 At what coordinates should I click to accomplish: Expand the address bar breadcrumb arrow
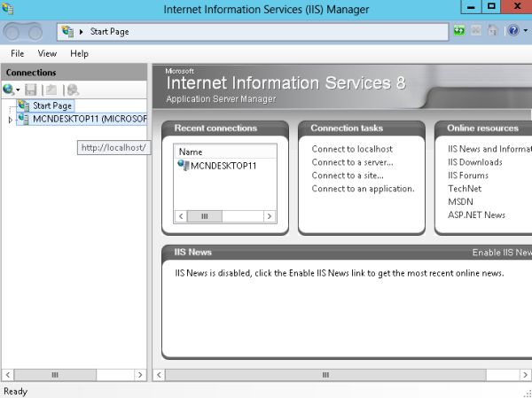point(82,32)
